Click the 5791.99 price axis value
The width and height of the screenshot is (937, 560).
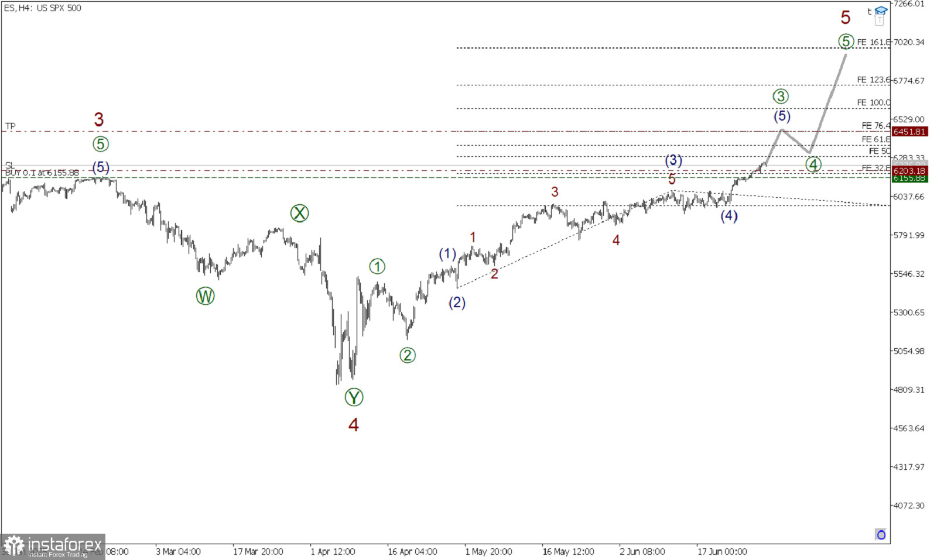(x=909, y=235)
